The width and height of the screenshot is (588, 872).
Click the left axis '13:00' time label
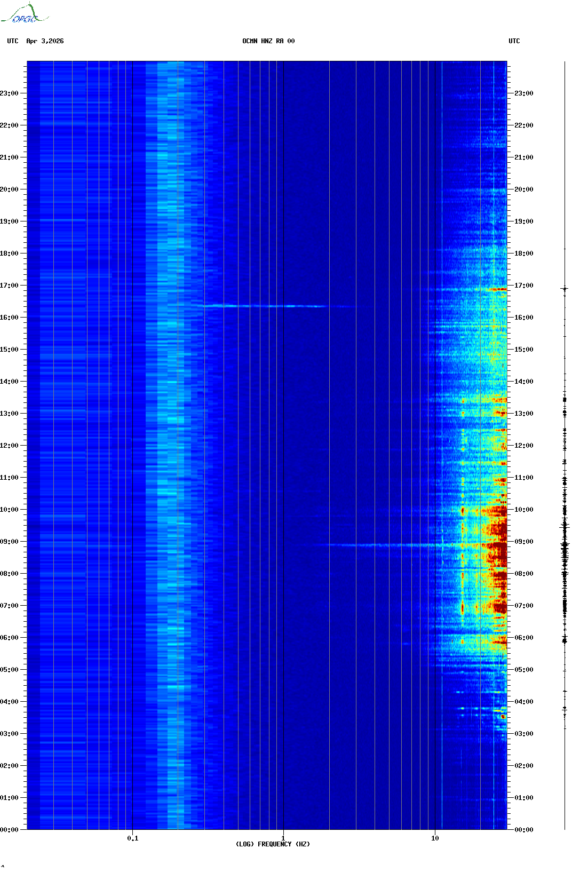click(9, 414)
